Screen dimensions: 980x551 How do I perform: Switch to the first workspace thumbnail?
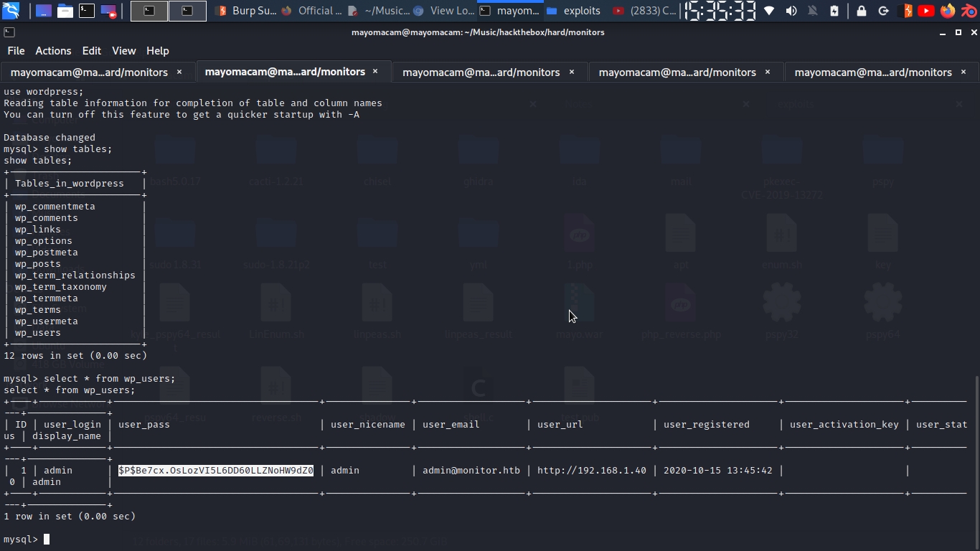click(x=149, y=11)
